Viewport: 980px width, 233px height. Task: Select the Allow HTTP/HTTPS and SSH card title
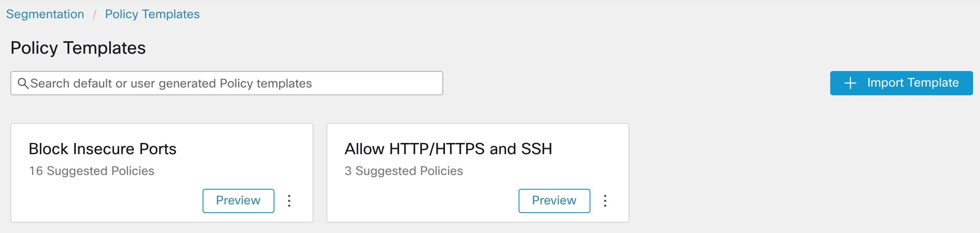click(448, 149)
